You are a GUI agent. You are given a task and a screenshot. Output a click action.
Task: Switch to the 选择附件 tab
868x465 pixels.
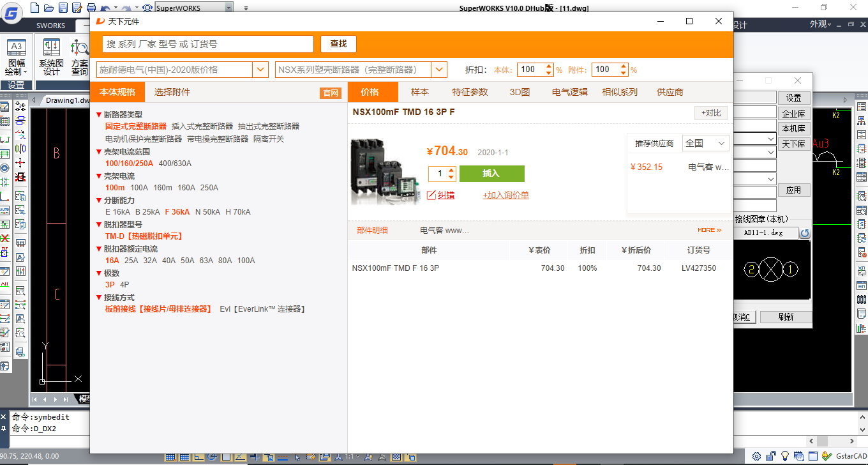[x=172, y=92]
